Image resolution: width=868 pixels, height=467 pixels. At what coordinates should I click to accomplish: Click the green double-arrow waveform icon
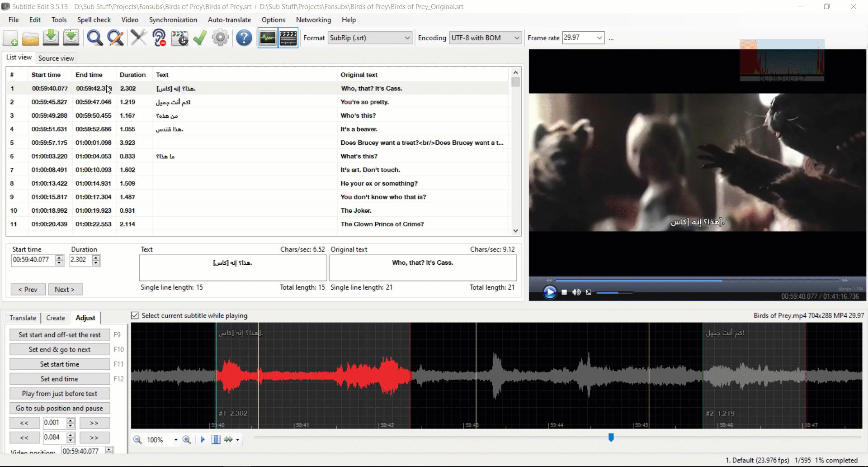tap(228, 439)
